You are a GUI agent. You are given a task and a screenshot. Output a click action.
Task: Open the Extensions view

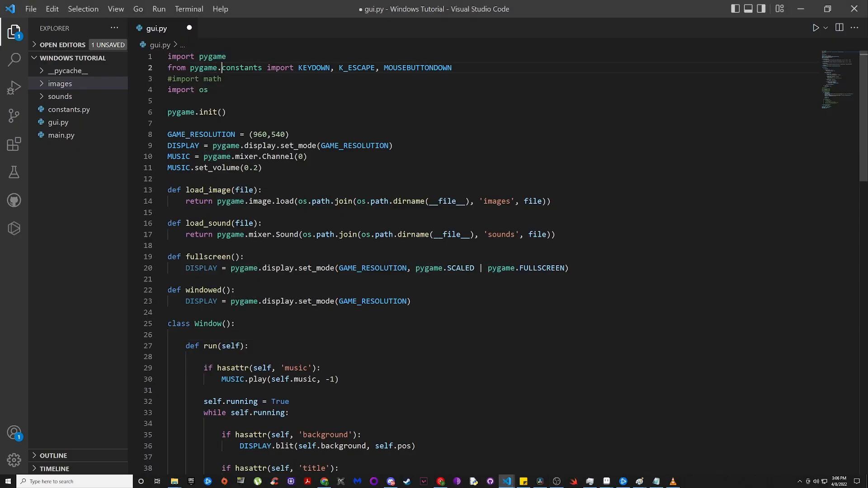pos(14,144)
